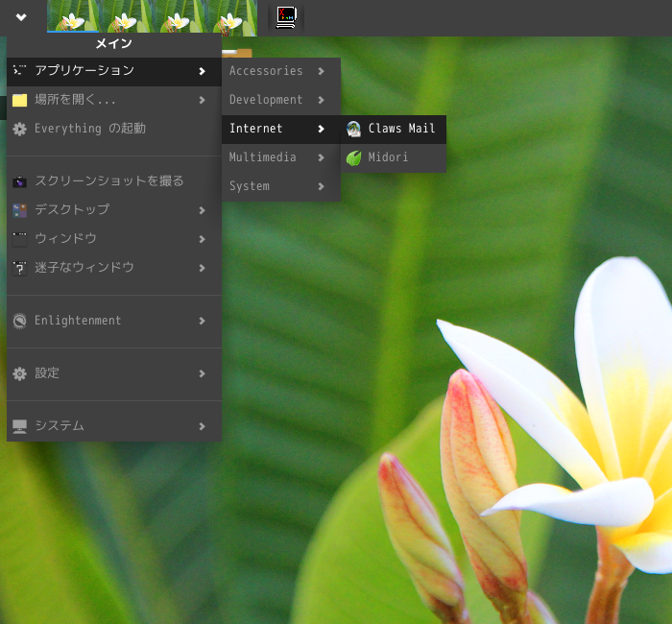The width and height of the screenshot is (672, 624).
Task: Click the desktop icon beside デスクトップ
Action: click(x=20, y=210)
